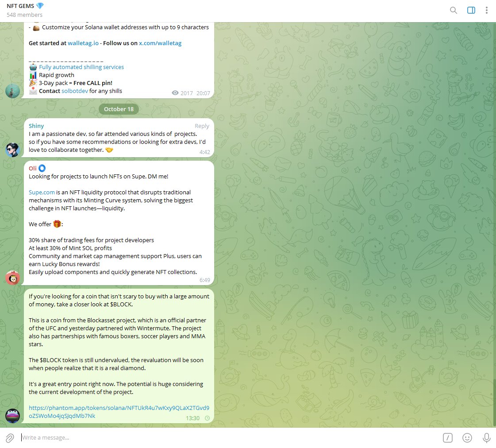Click the pending clock icon next to 13:30
496x448 pixels.
pyautogui.click(x=207, y=418)
